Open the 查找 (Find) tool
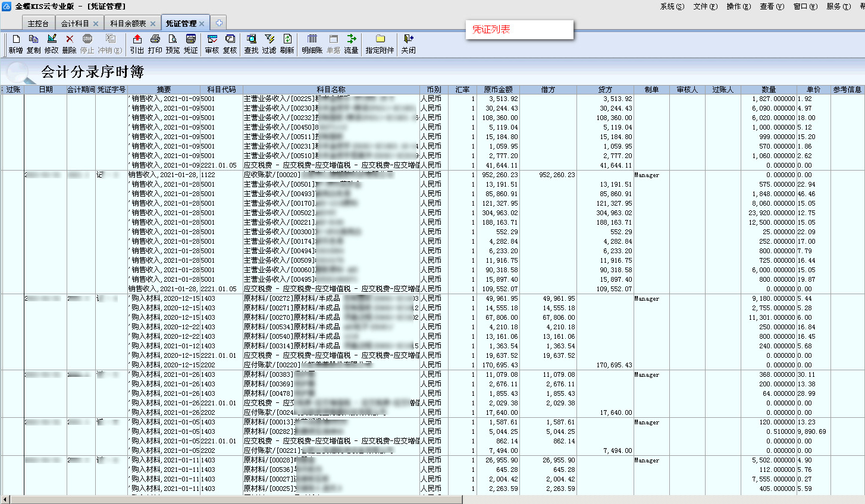The height and width of the screenshot is (504, 865). coord(251,43)
